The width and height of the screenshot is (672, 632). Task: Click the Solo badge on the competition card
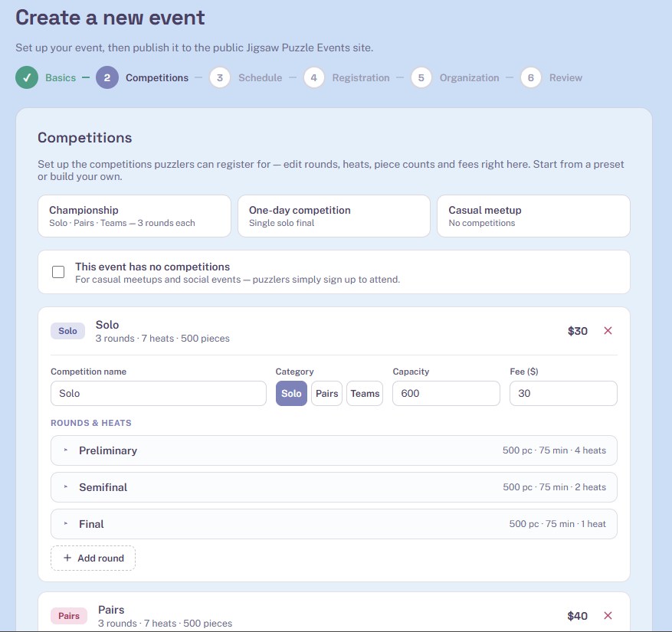(x=67, y=331)
